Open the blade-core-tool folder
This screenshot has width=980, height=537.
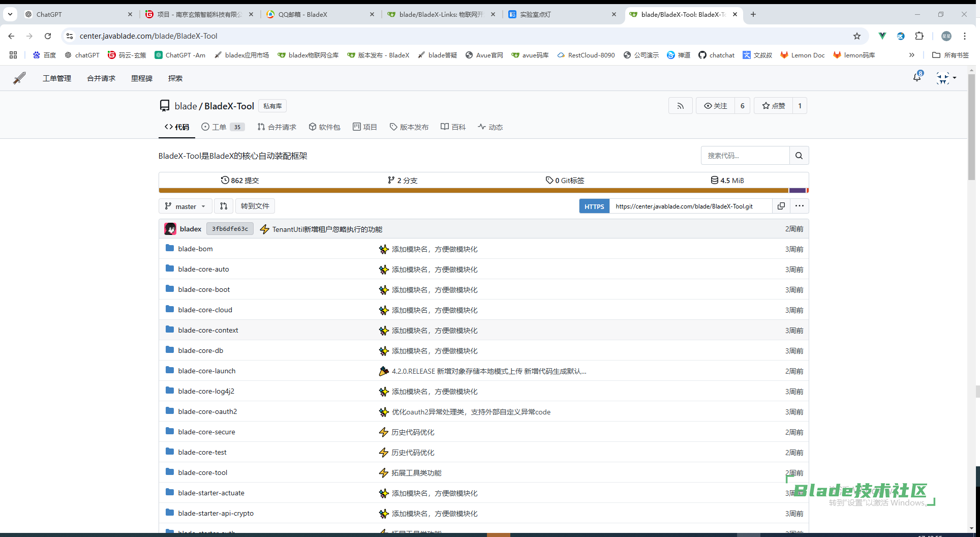coord(202,472)
